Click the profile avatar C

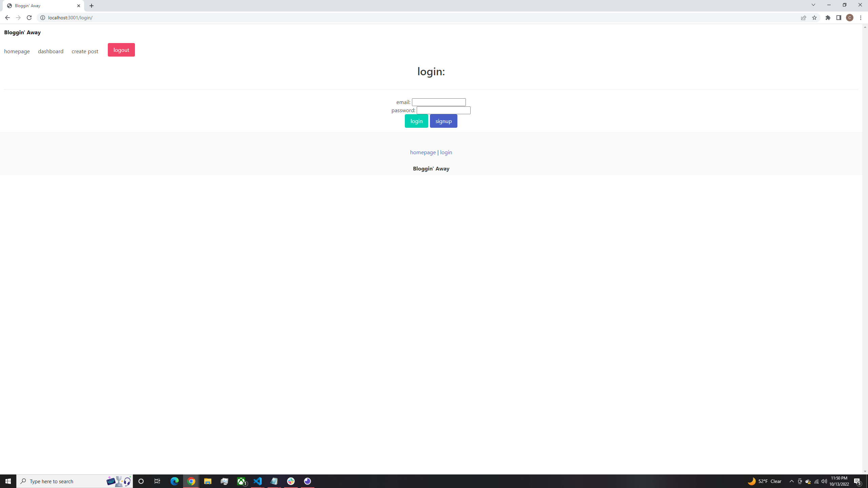[849, 17]
